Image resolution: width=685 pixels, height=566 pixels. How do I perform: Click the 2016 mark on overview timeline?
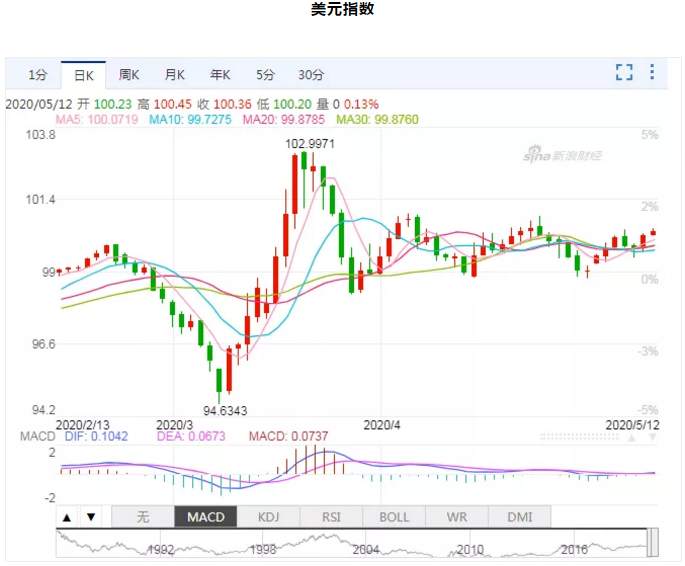[x=574, y=549]
